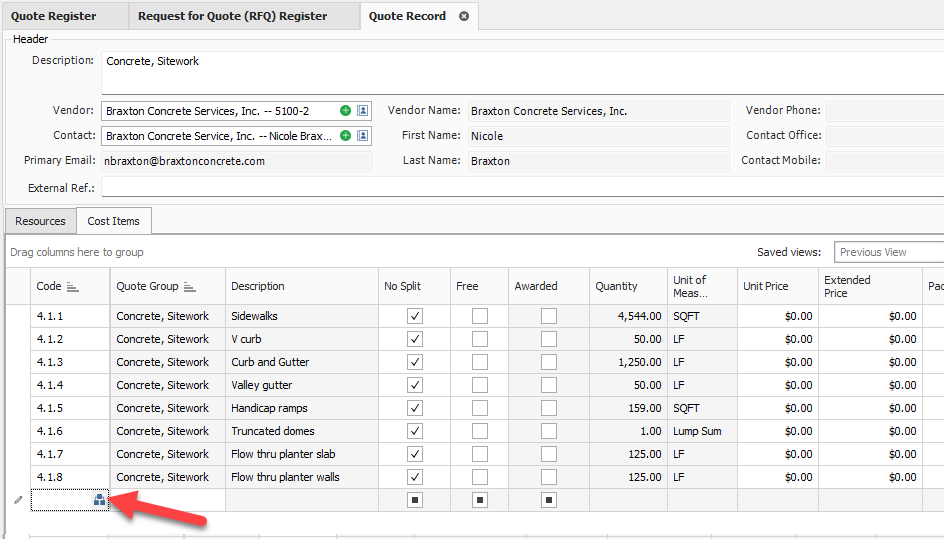Sort by Free column header

click(x=479, y=286)
